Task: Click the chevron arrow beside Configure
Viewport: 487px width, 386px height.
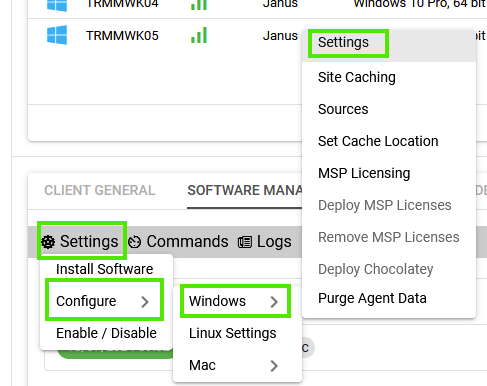Action: (x=145, y=302)
